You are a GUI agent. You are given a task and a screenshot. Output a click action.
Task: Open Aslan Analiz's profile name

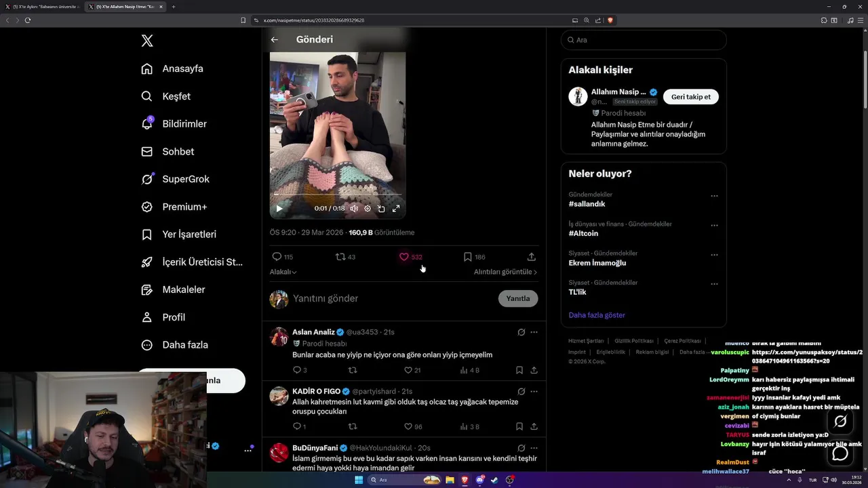click(x=313, y=332)
